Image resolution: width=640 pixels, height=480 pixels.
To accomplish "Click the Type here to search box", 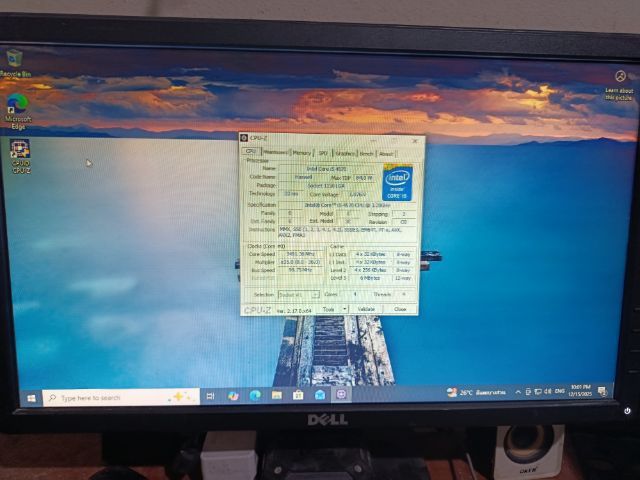I will coord(121,397).
